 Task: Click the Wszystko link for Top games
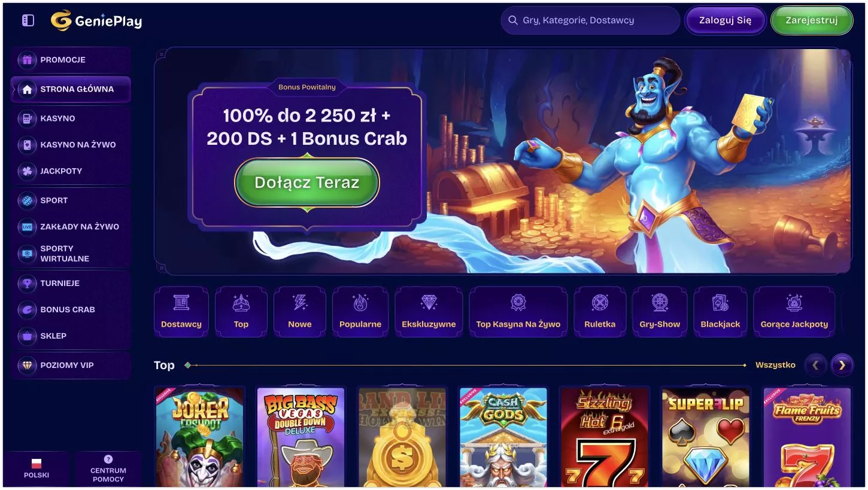pos(775,365)
